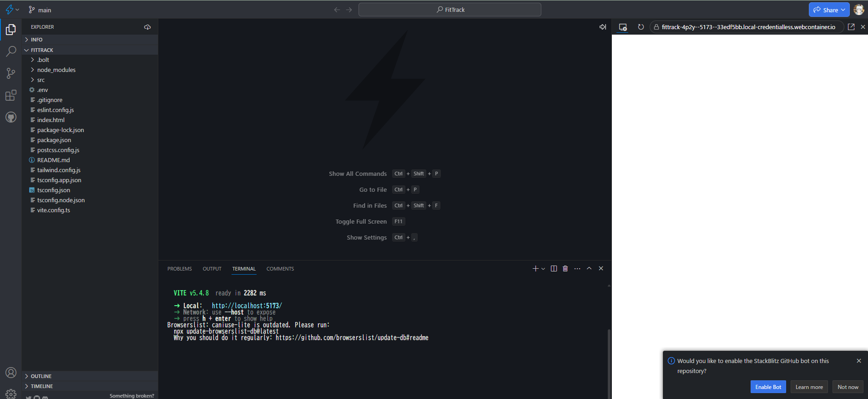Kill the terminal with trash icon
The image size is (868, 399).
click(565, 269)
